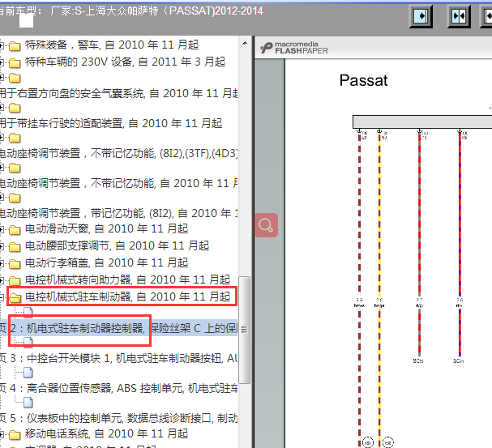Click the scrollbar track above the thumb
Viewport: 492px width, 448px height.
pyautogui.click(x=245, y=162)
